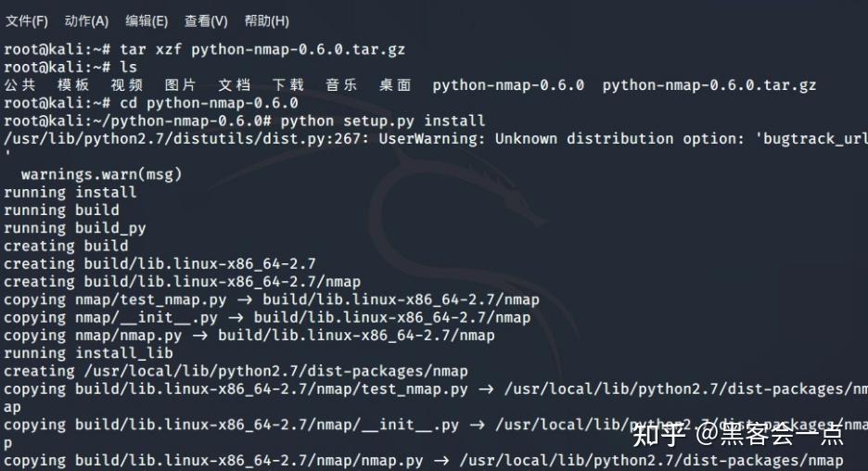Click python-nmap-0.6.0.tar.gz in the ls listing

[709, 85]
